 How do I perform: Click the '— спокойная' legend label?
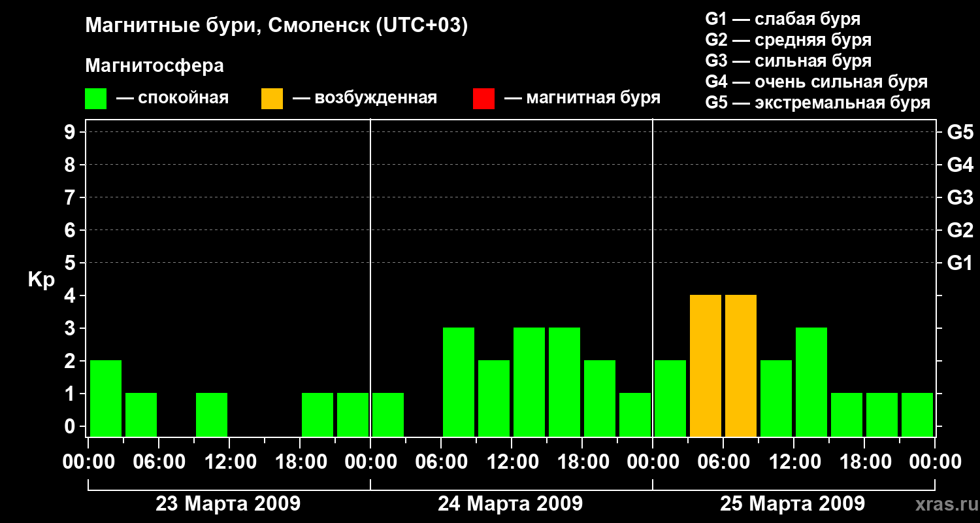[x=172, y=99]
